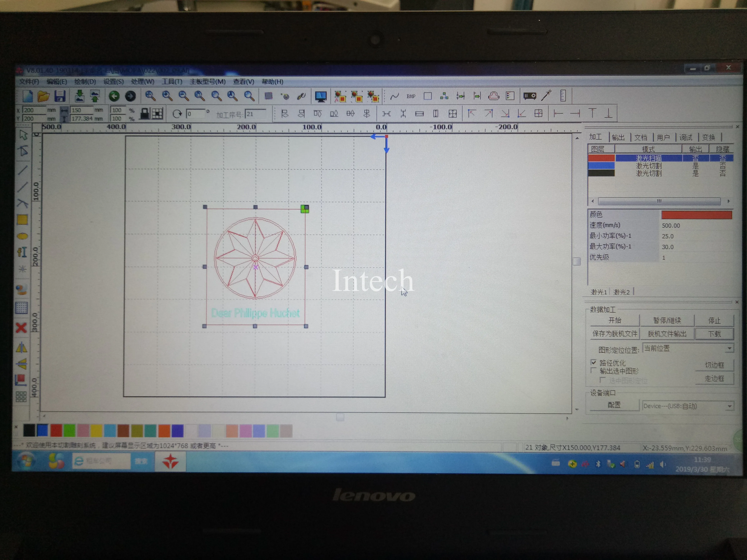Image resolution: width=747 pixels, height=560 pixels.
Task: Expand the Device USB port dropdown
Action: click(x=729, y=406)
